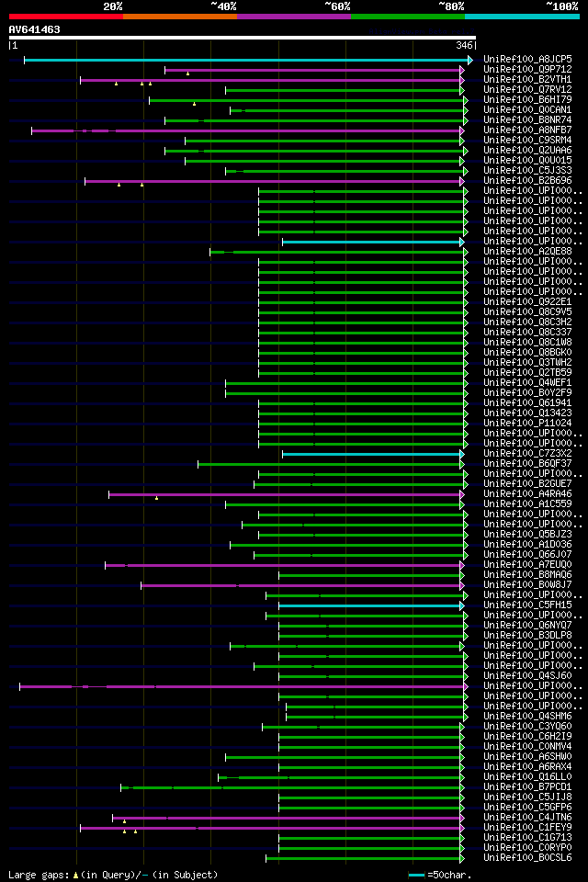
Task: Open UniRef100_A7EUQ0 hit
Action: click(527, 565)
